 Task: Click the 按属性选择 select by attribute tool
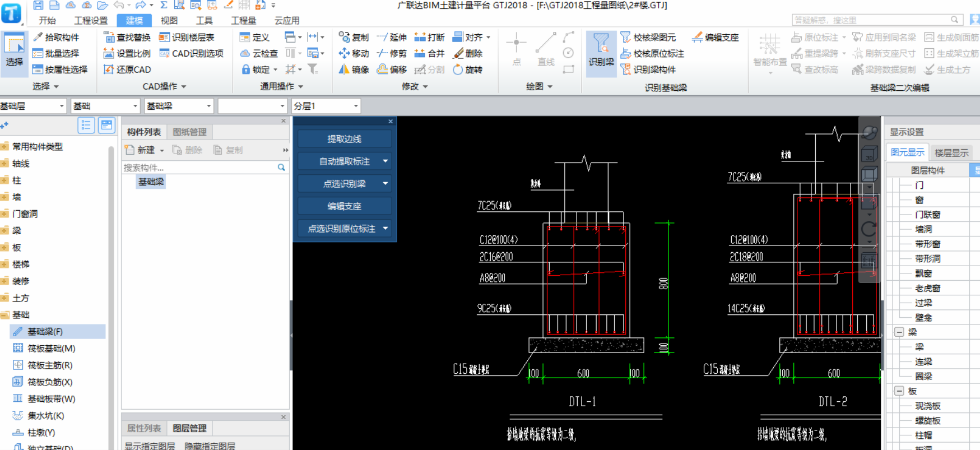click(x=60, y=69)
